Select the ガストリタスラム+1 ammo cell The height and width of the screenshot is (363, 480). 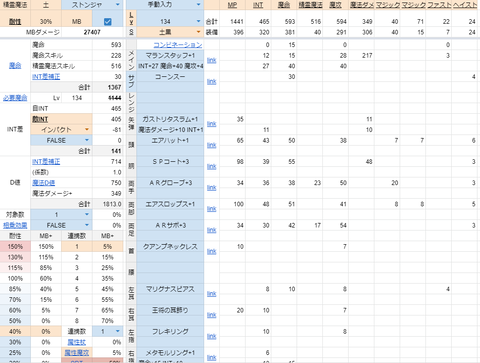[x=170, y=119]
